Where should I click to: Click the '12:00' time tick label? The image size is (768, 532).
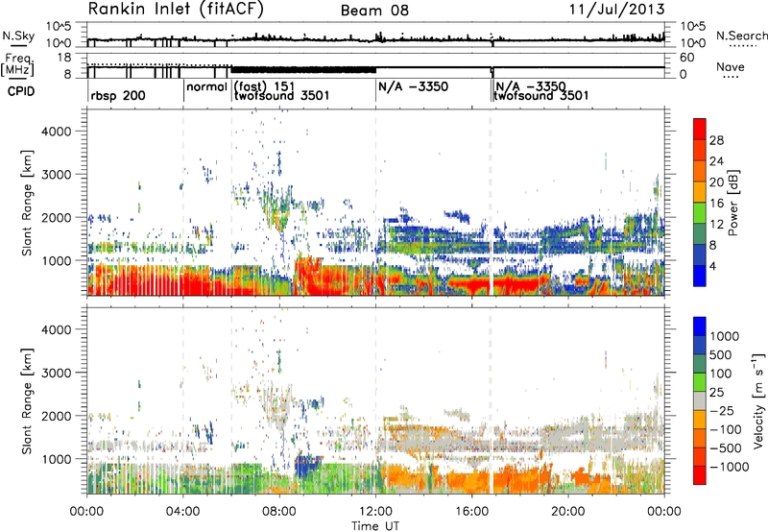click(375, 512)
